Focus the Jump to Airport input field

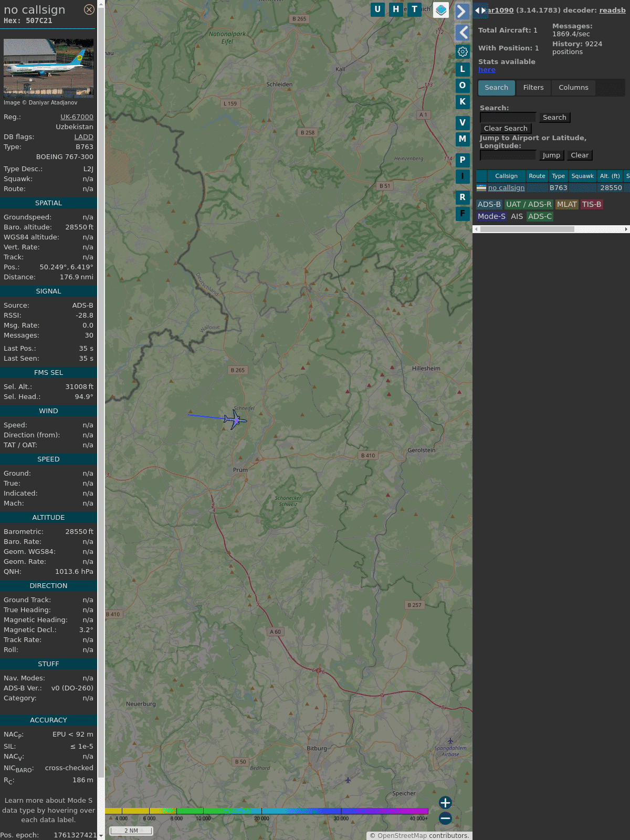click(508, 155)
